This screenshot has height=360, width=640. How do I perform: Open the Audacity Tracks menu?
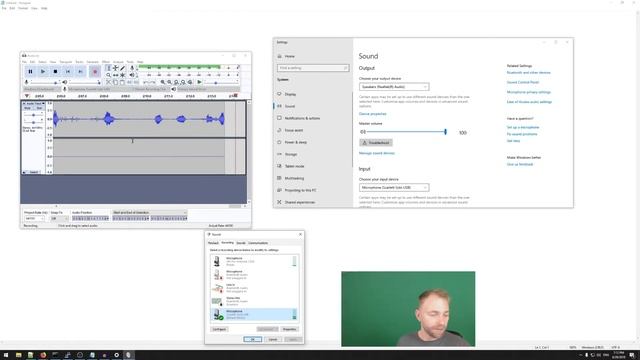(79, 62)
